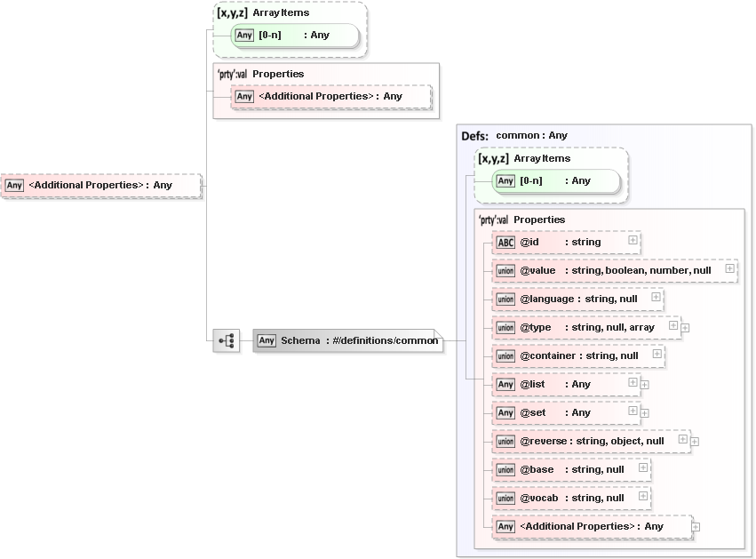Click the Any icon on the [0-n] array item

[243, 35]
